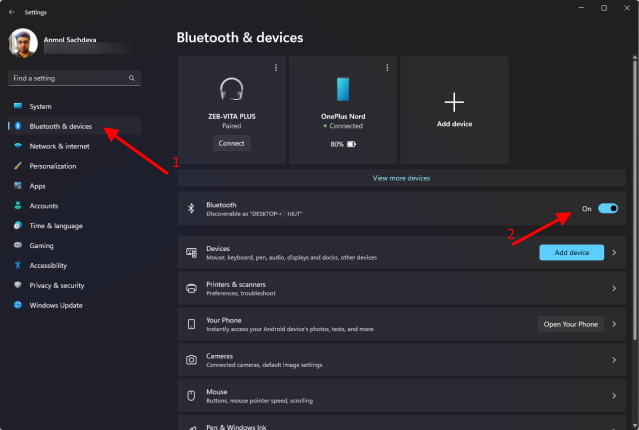Click the back arrow in Settings title bar

coord(11,8)
